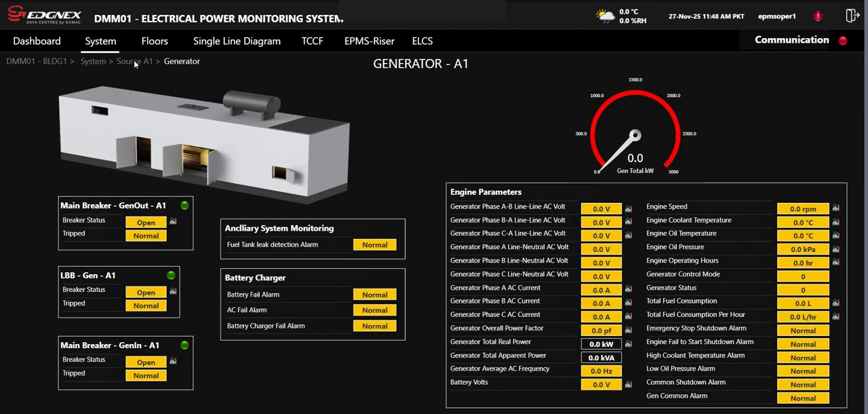868x414 pixels.
Task: Click the 0.0 Hz Average AC Frequency value
Action: pyautogui.click(x=601, y=371)
